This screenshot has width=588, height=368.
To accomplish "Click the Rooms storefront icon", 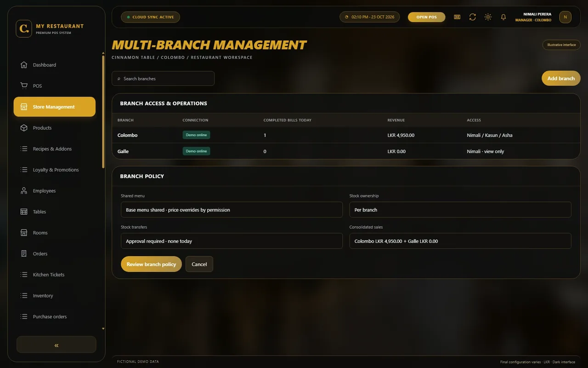I will (x=24, y=233).
